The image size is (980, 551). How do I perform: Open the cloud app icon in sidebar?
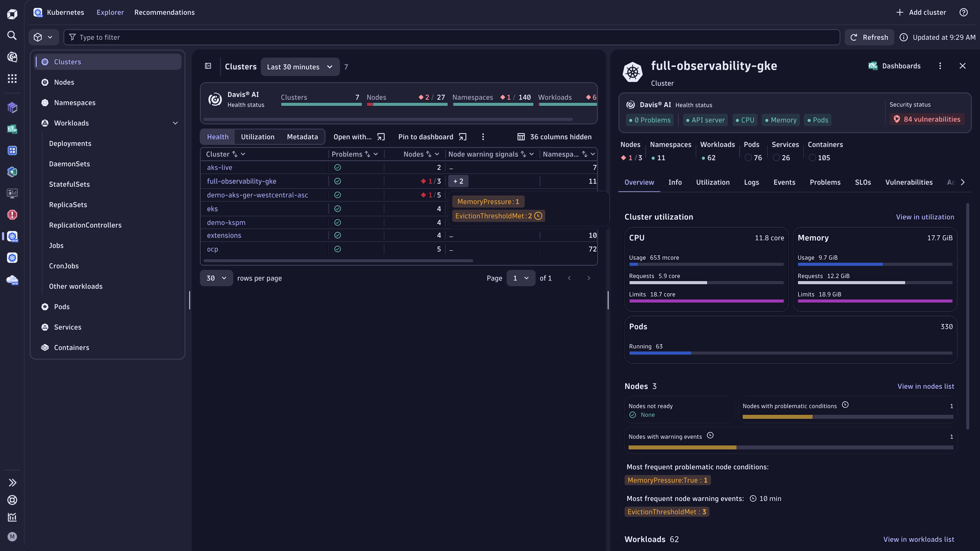pyautogui.click(x=12, y=280)
